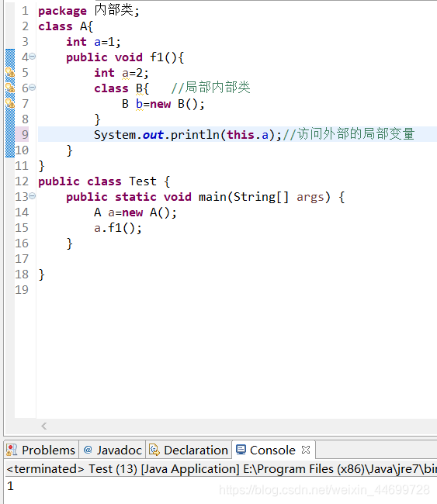
Task: Click the Javadoc @ icon
Action: click(88, 450)
